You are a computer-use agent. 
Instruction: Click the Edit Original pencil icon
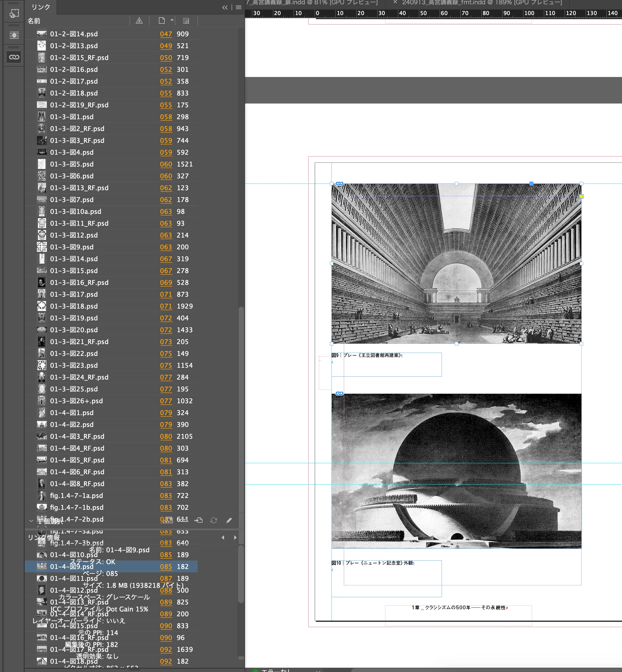229,520
